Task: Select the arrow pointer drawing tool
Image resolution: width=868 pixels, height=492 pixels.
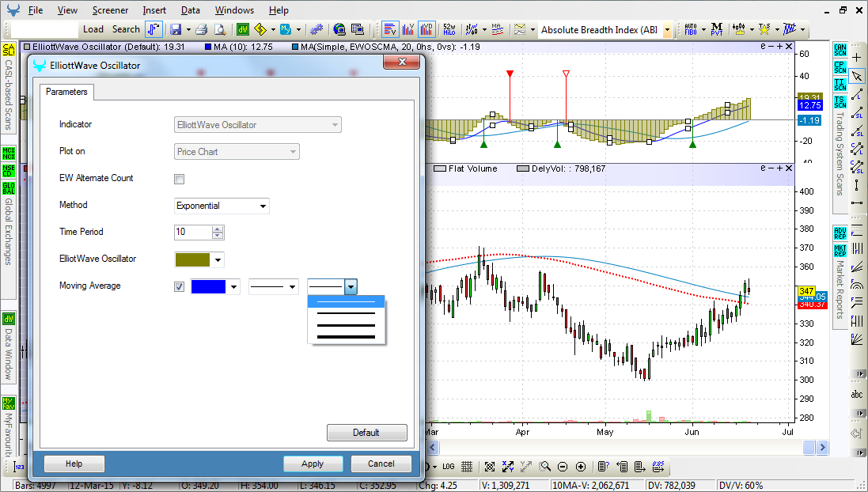Action: (x=856, y=76)
